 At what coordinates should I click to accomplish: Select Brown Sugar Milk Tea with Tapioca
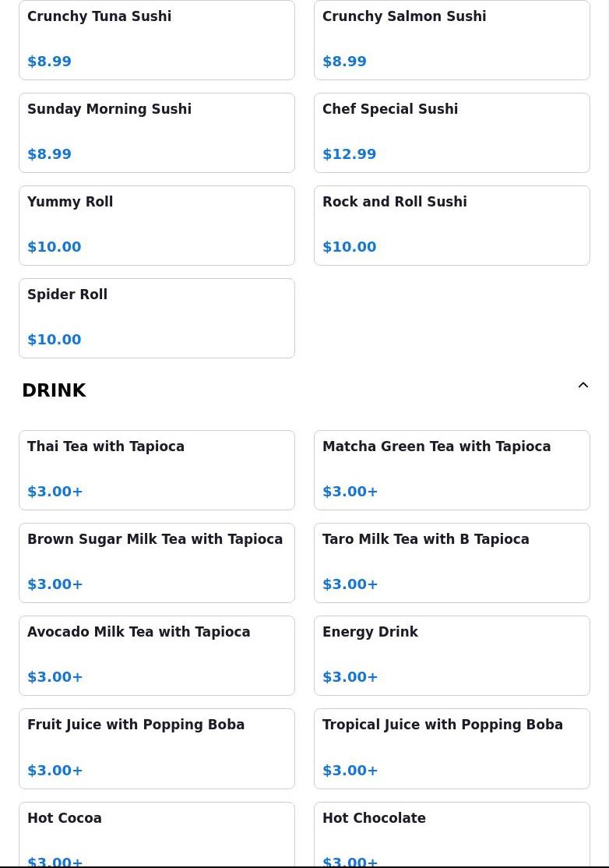point(157,563)
